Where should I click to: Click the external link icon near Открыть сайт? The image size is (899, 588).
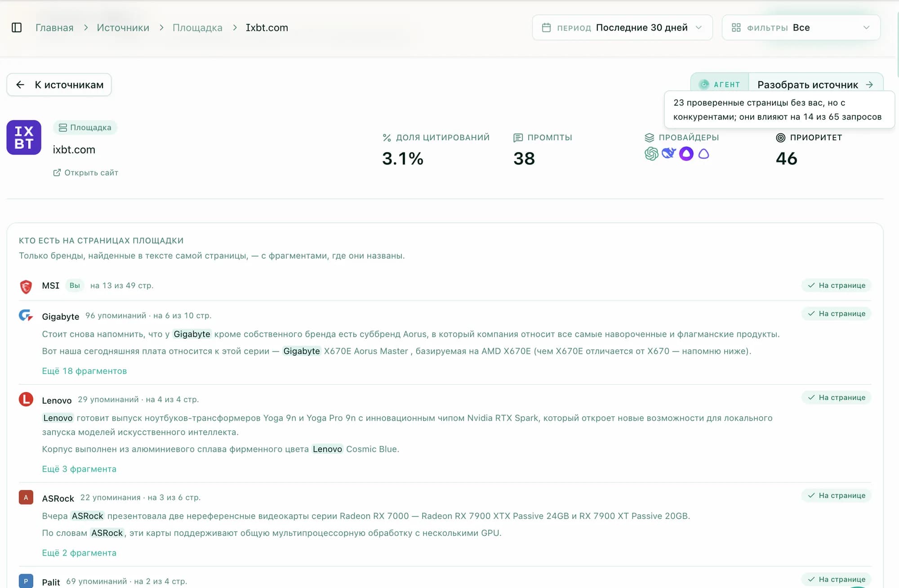point(57,173)
